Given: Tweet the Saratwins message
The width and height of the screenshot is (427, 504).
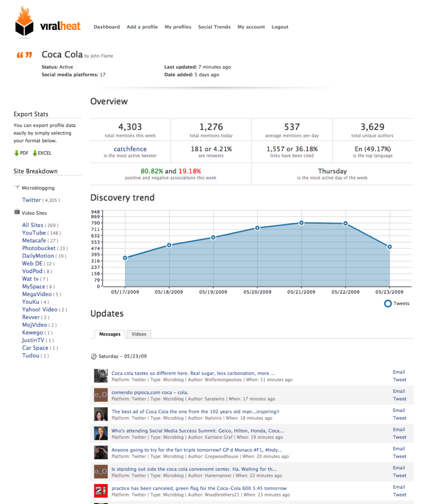Looking at the screenshot, I should [399, 399].
